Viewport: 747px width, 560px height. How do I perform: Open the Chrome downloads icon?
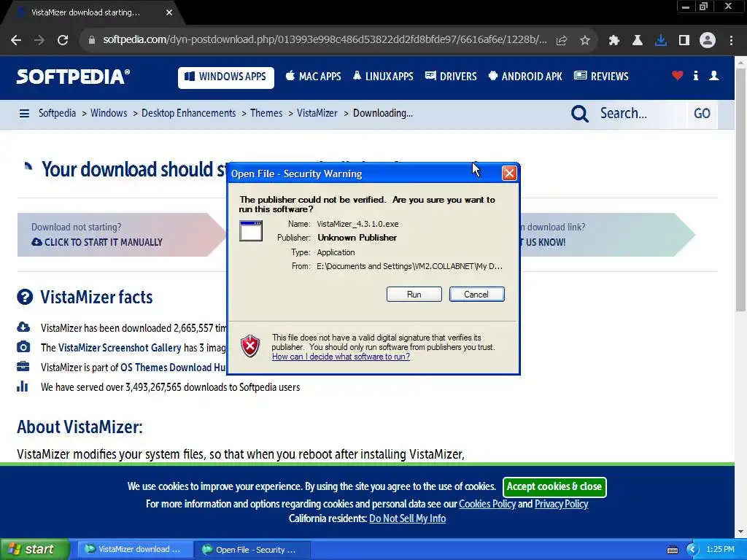(661, 40)
